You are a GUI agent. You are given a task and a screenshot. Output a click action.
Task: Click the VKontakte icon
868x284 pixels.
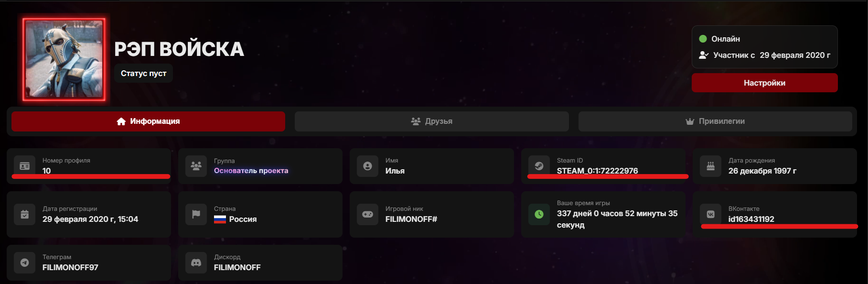pos(710,214)
